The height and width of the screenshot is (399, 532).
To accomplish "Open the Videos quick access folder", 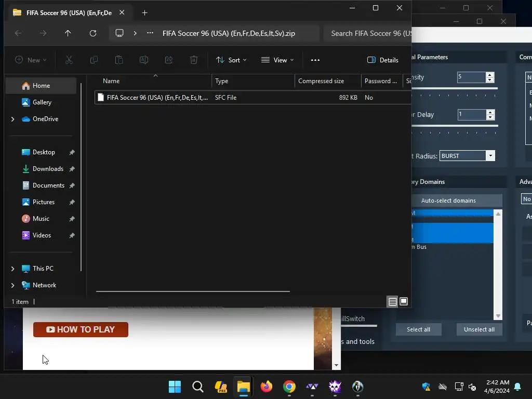I will [42, 235].
